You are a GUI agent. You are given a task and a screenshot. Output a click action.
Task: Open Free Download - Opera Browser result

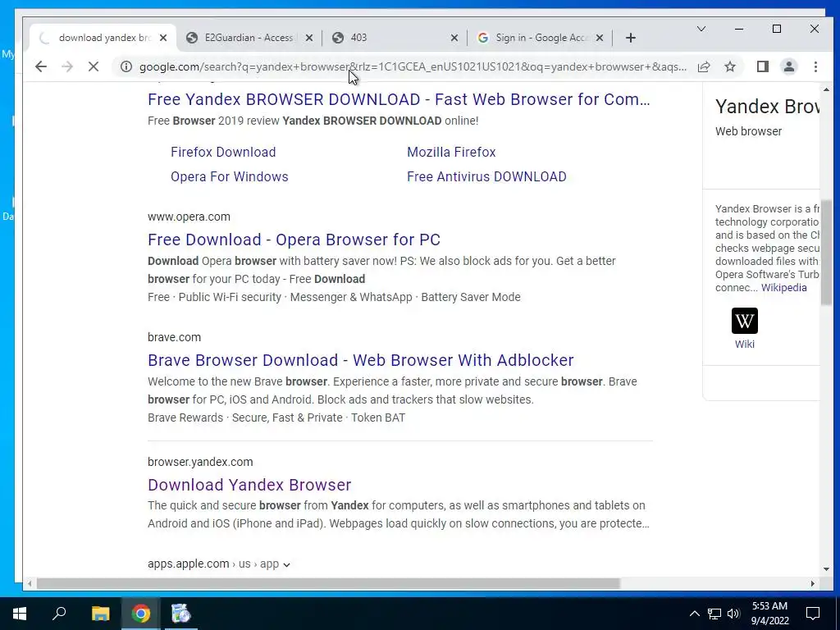(294, 240)
